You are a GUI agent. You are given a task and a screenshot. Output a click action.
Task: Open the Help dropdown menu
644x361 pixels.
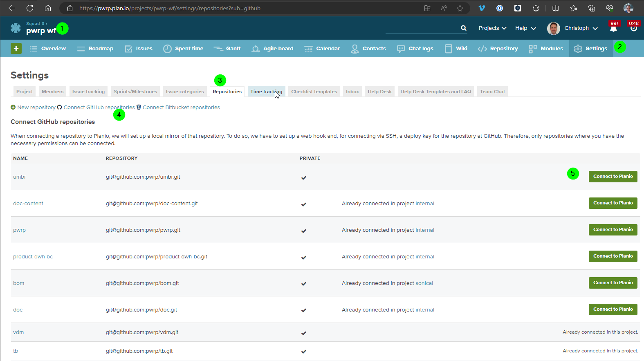(525, 28)
